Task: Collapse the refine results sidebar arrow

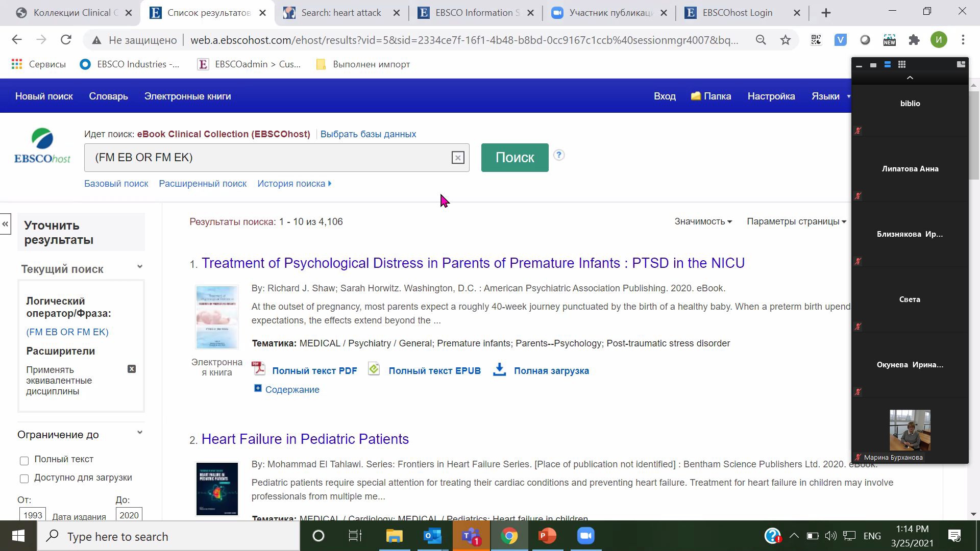Action: (x=5, y=224)
